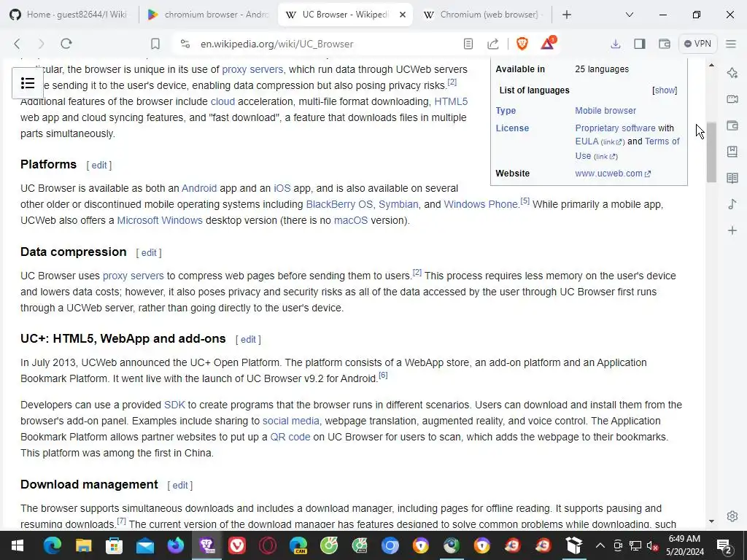Open File Explorer from taskbar

click(x=83, y=545)
